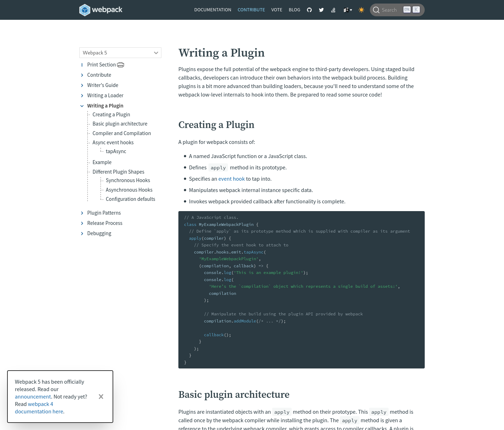Image resolution: width=504 pixels, height=430 pixels.
Task: Expand the Plugin Patterns sidebar section
Action: 82,213
